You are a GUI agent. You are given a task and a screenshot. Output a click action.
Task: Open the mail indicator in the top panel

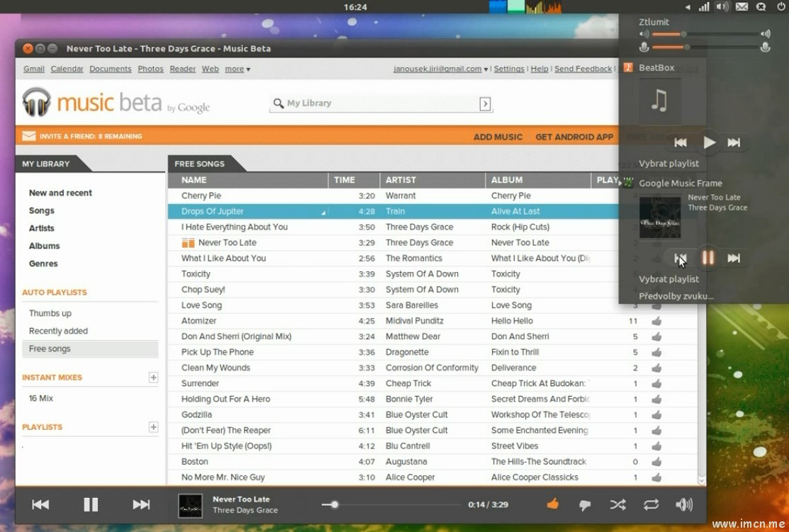742,7
